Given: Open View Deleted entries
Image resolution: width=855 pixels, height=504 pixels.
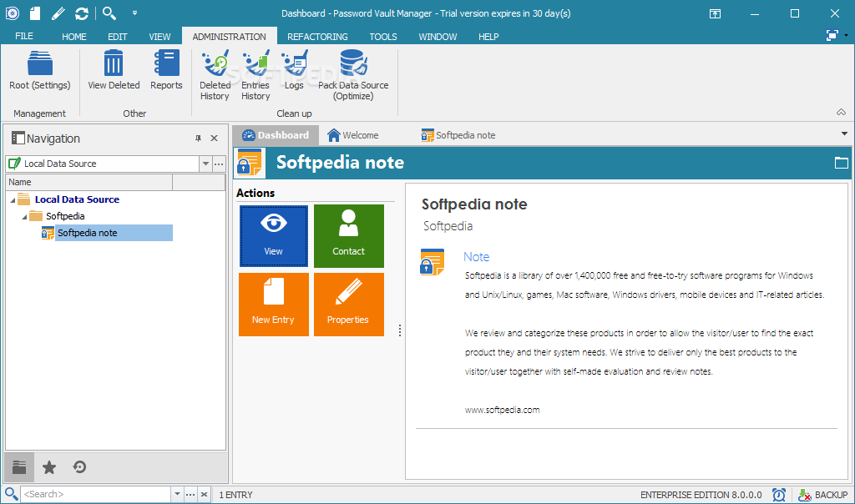Looking at the screenshot, I should (114, 70).
